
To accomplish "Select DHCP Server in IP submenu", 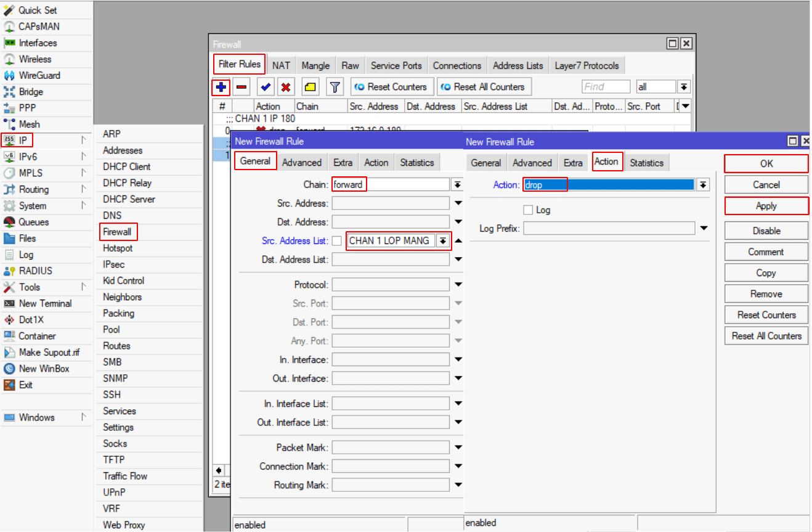I will tap(129, 199).
